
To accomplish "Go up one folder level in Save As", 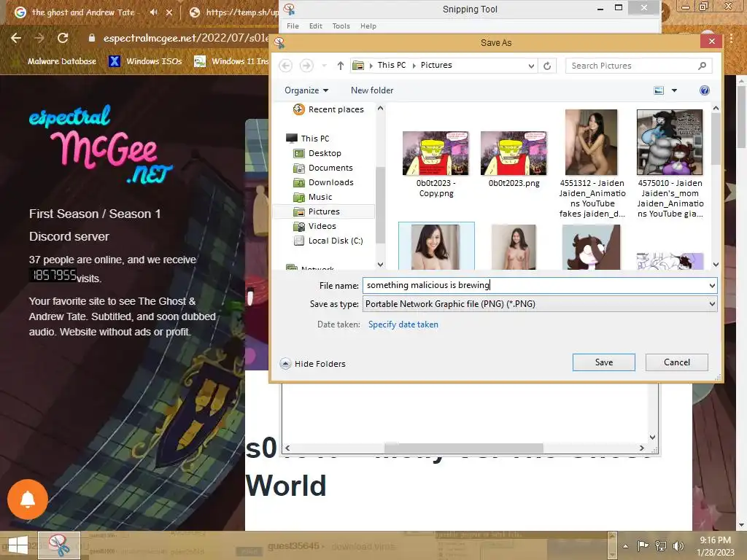I will click(x=340, y=66).
